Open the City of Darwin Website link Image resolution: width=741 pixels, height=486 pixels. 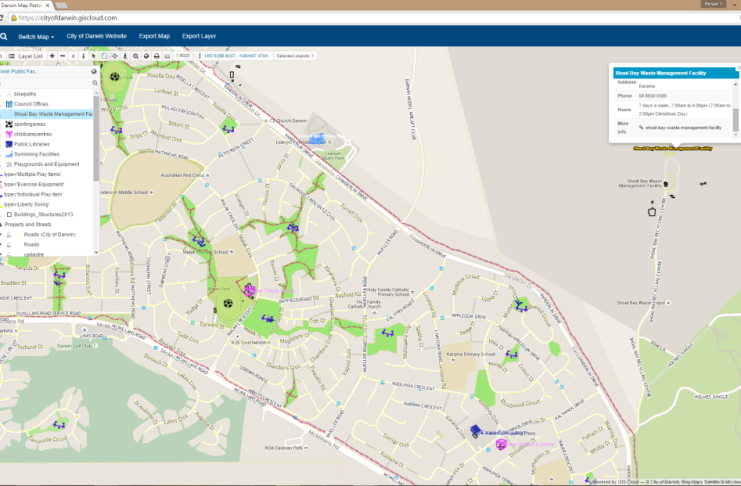96,36
